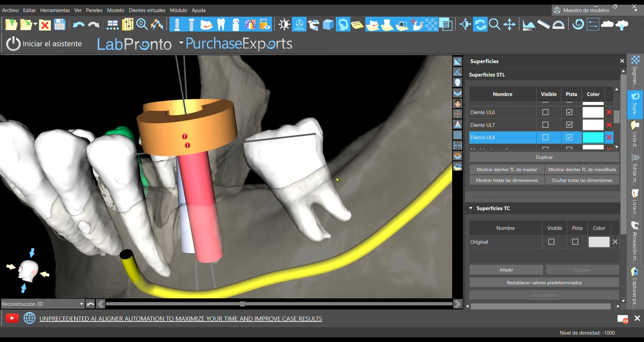
Task: Collapse the Superficies TC section
Action: (x=471, y=208)
